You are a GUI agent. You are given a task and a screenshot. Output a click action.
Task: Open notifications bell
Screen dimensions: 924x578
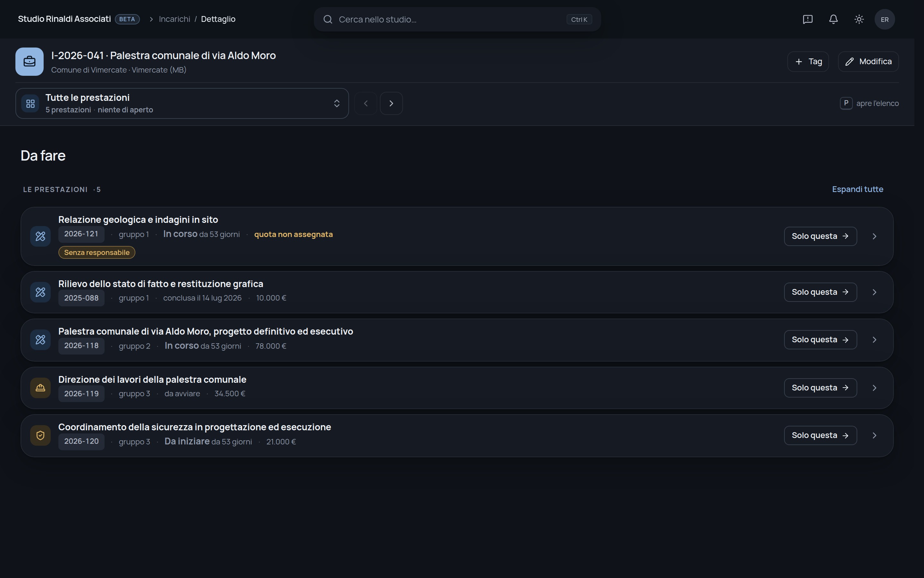(833, 19)
